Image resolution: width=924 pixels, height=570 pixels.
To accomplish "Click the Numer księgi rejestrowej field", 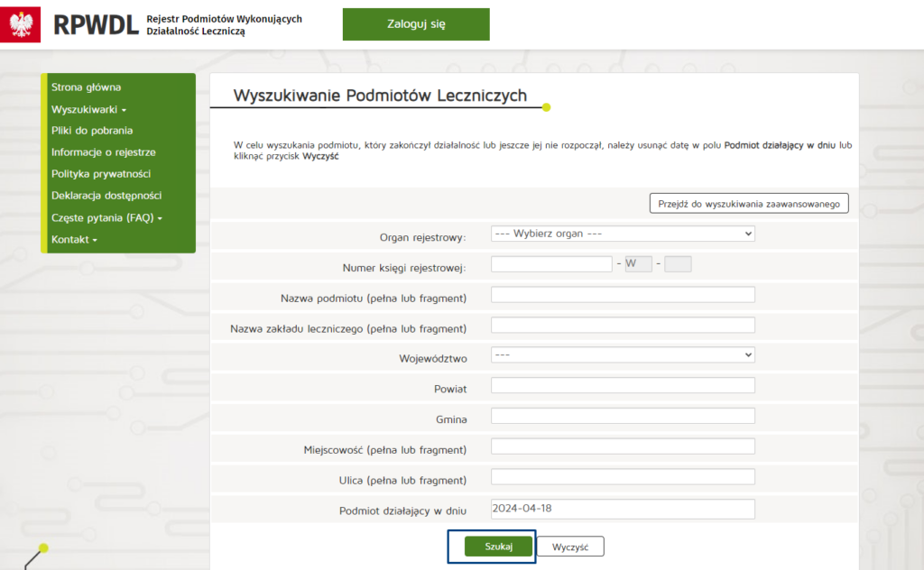I will tap(551, 264).
